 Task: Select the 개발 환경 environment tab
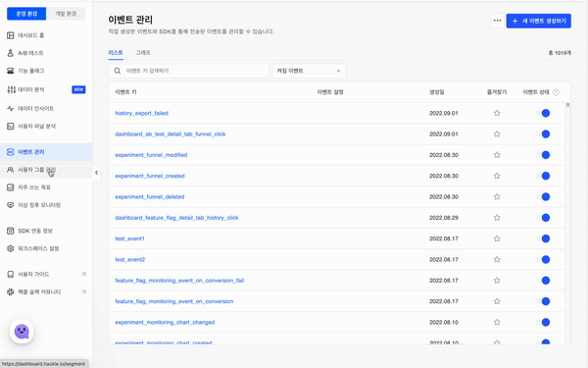[66, 14]
